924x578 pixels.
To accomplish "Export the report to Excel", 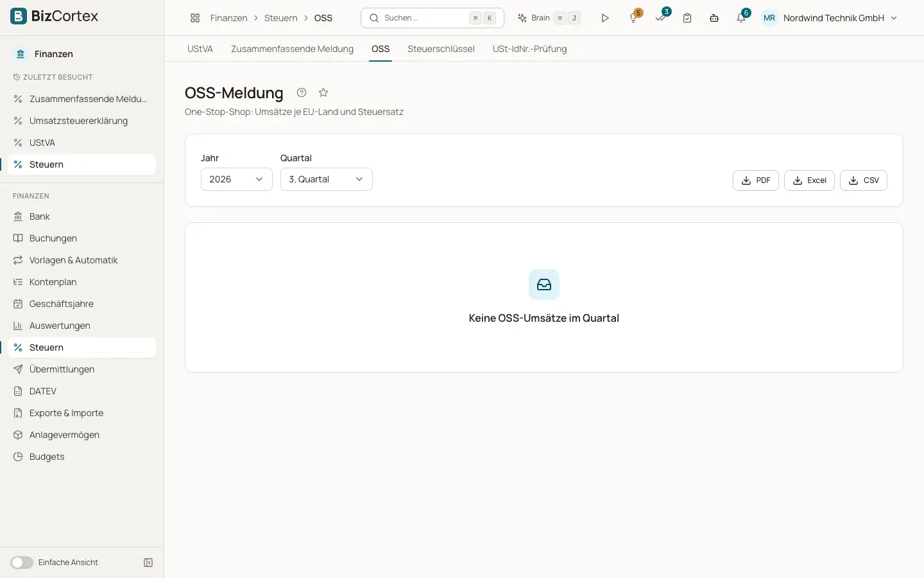I will tap(810, 180).
